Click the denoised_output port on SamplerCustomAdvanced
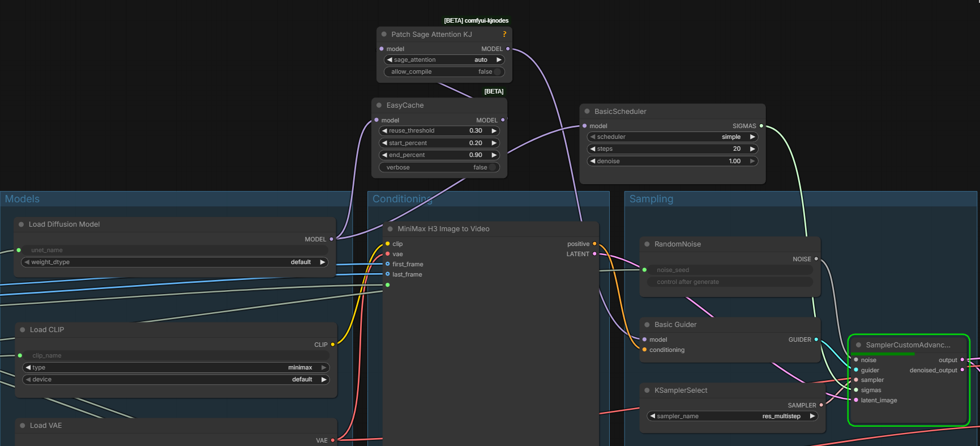The height and width of the screenshot is (446, 980). [962, 370]
